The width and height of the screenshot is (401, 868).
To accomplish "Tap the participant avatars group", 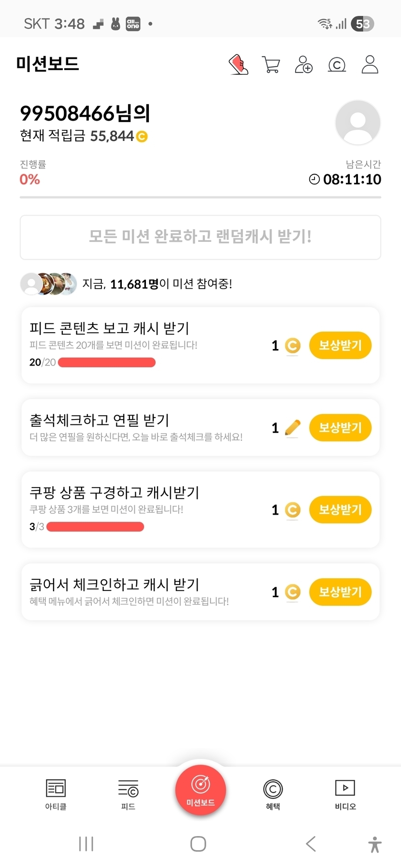I will click(48, 284).
